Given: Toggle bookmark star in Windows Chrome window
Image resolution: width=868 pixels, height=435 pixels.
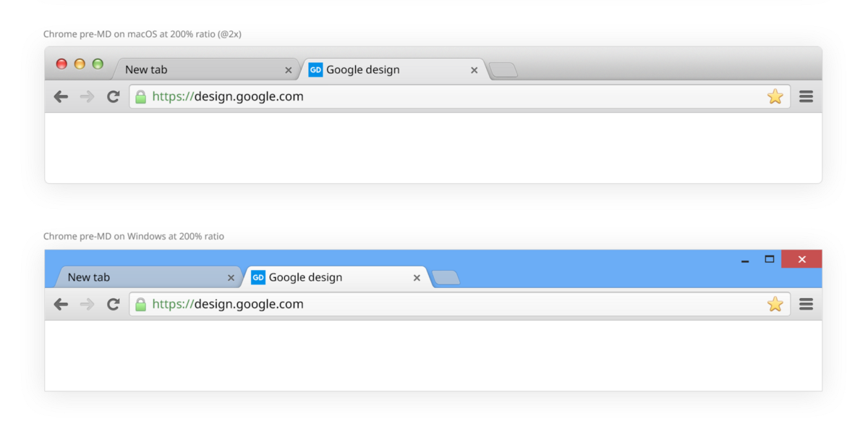Looking at the screenshot, I should 775,305.
